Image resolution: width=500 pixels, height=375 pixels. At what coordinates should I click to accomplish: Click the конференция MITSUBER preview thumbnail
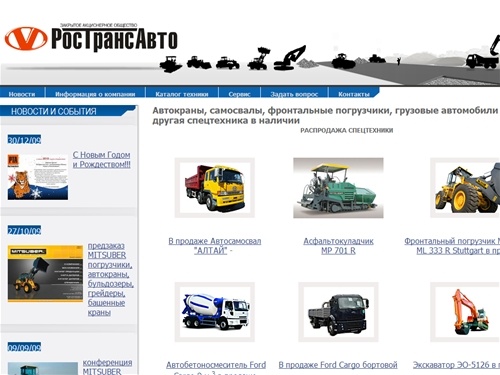click(x=43, y=369)
